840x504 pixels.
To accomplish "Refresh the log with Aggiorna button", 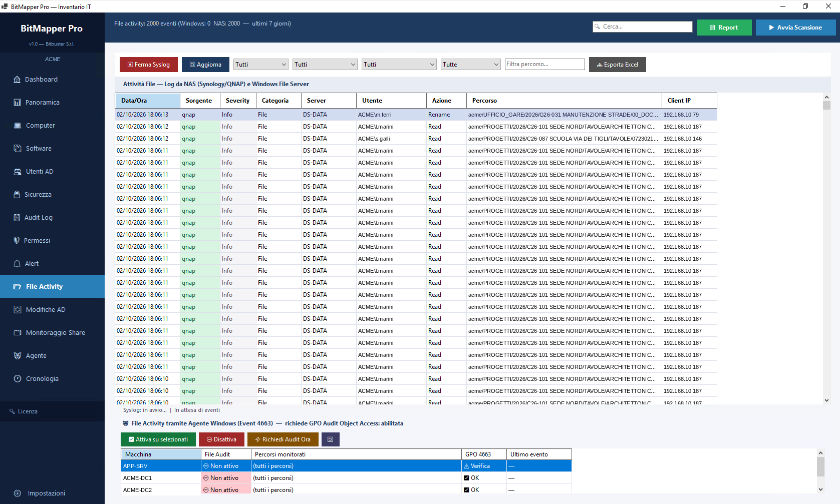I will tap(205, 65).
